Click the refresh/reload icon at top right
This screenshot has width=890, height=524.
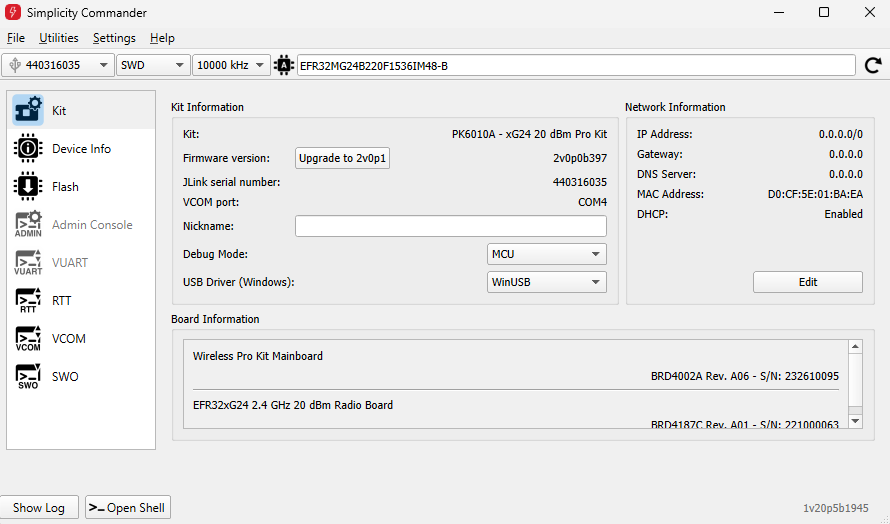pyautogui.click(x=872, y=66)
